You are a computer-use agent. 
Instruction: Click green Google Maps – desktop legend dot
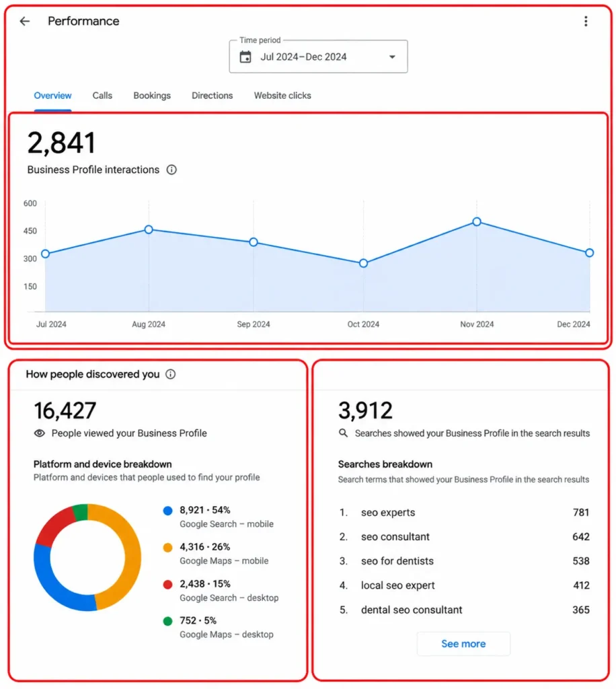[x=167, y=621]
